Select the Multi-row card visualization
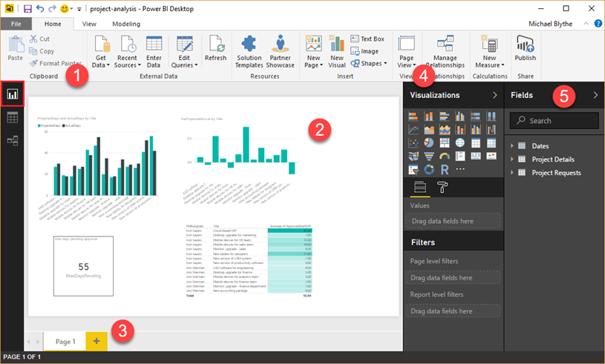This screenshot has height=364, width=605. 460,156
